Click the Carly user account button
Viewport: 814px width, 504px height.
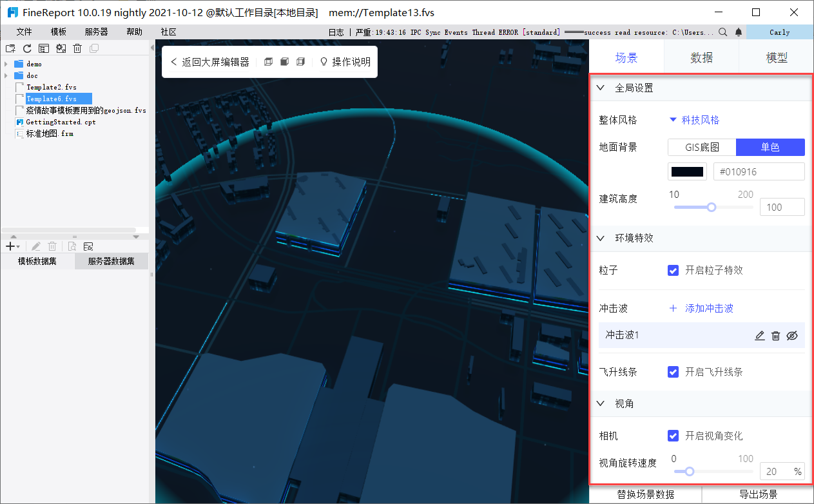click(x=780, y=32)
